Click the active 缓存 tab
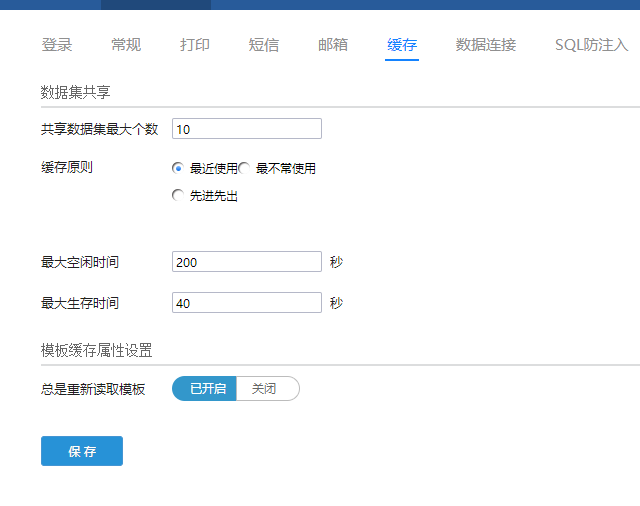Screen dimensions: 640x506 pyautogui.click(x=402, y=44)
